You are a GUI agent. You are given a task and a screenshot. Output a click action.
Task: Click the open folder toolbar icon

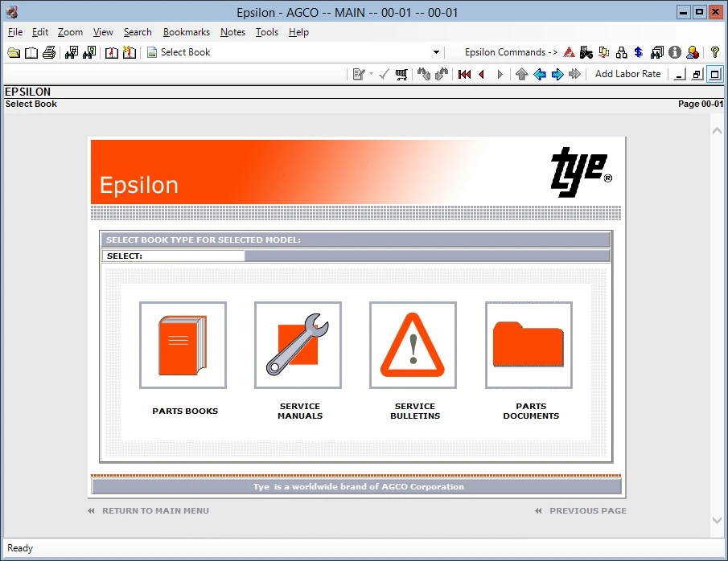pos(14,52)
